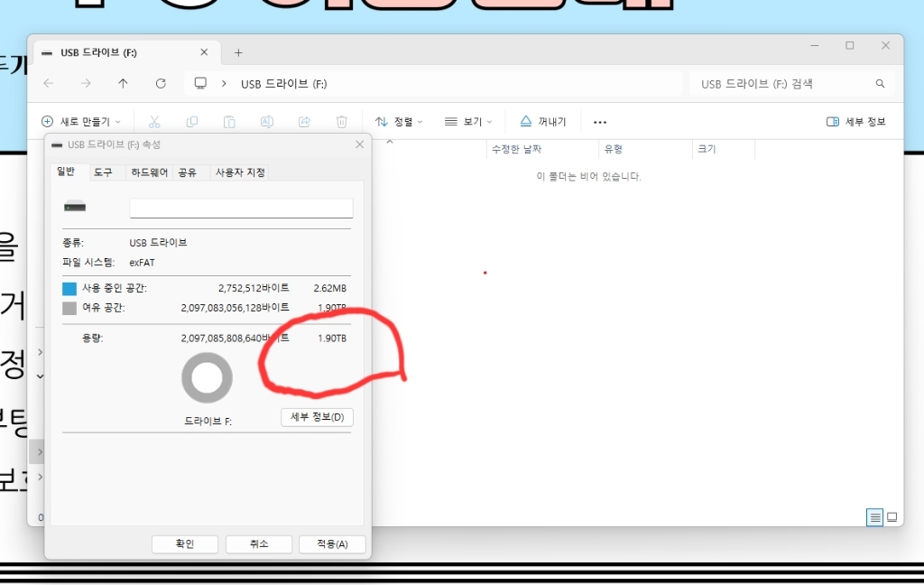Click 이 폴더는 비어 있습니다 message
Screen dimensions: 924x585
(588, 176)
